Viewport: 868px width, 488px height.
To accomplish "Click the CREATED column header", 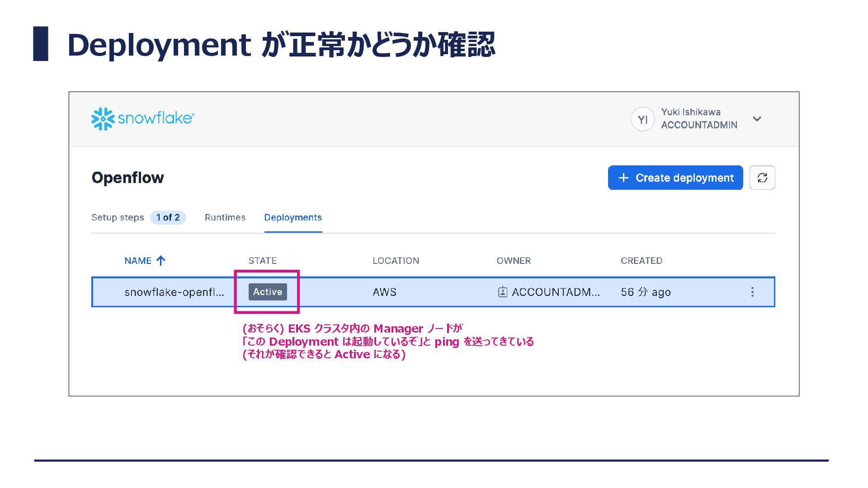I will pos(641,261).
